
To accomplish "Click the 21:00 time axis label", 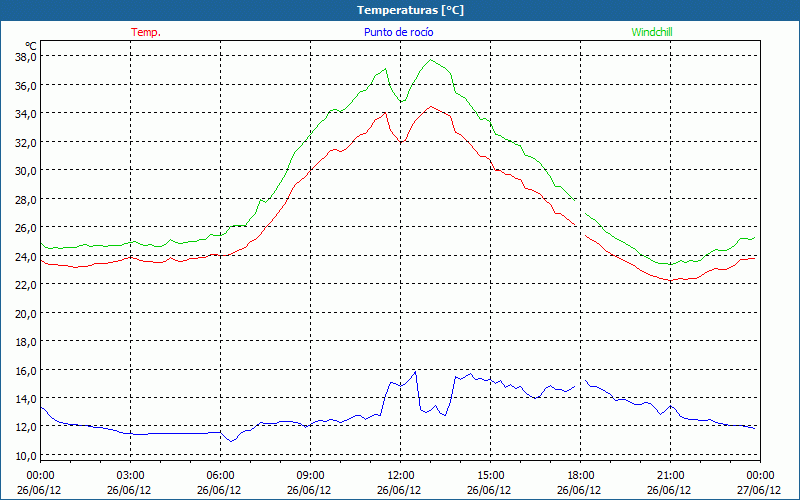I will 670,476.
